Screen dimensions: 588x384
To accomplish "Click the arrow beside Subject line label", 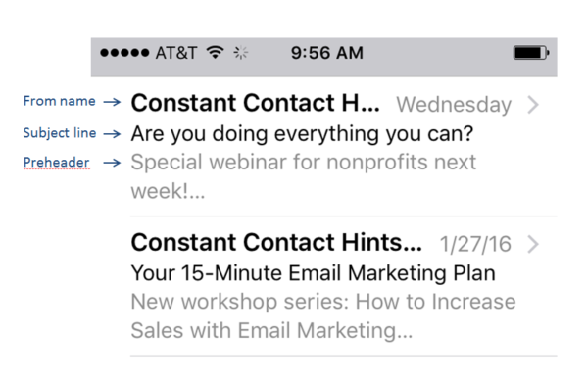I will pos(112,134).
